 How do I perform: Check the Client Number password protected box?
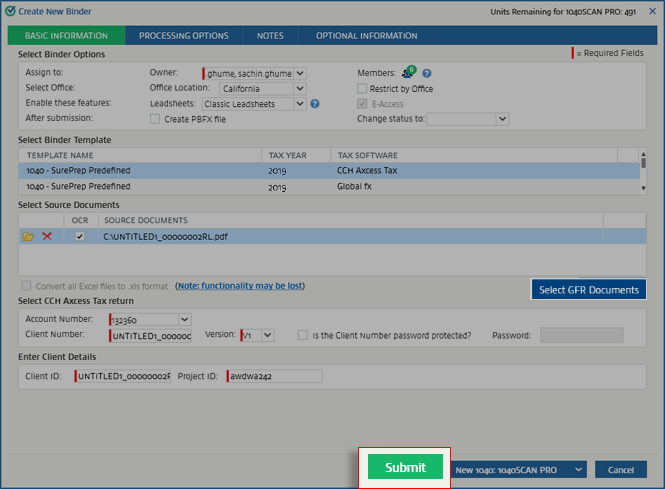(303, 335)
